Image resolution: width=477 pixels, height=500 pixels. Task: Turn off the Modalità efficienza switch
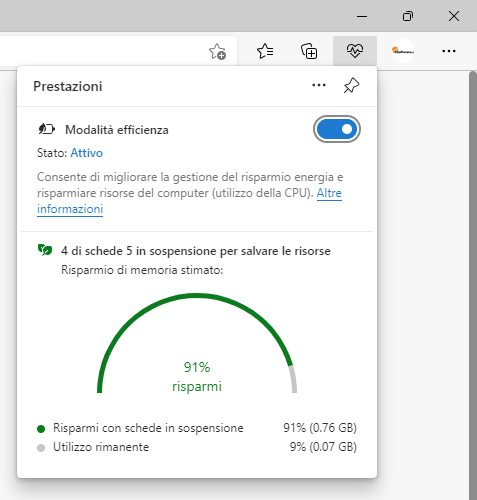tap(337, 129)
